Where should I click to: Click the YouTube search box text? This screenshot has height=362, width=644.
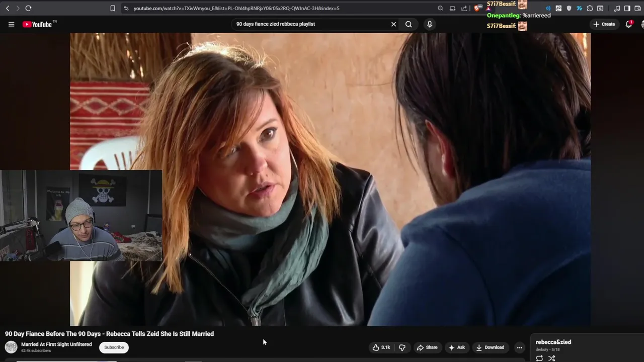[x=276, y=24]
